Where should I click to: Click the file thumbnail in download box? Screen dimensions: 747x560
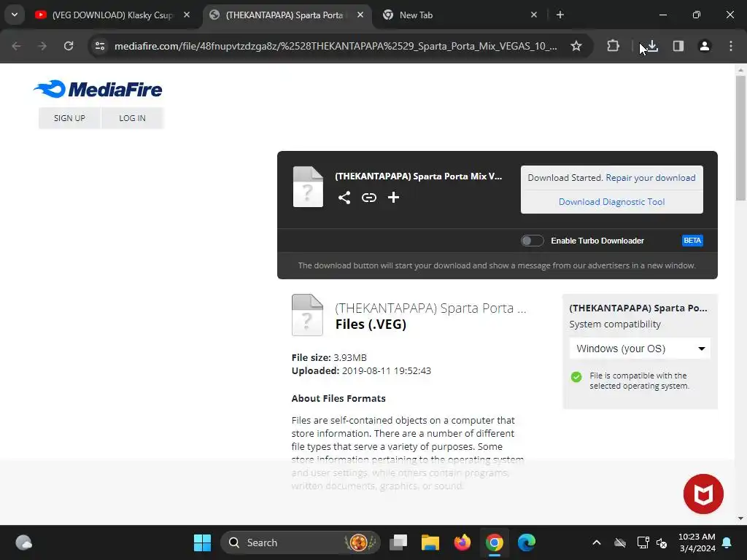coord(308,187)
